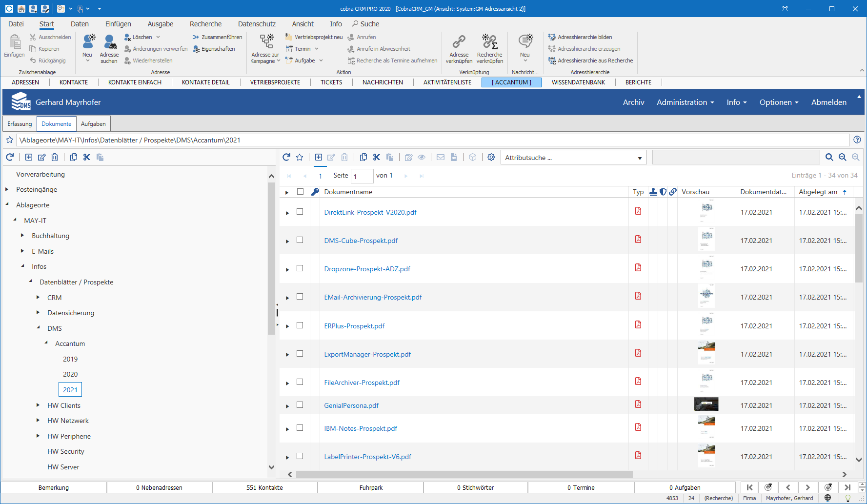Click the magnifier search icon beside search field
Screen dimensions: 867x504
click(829, 157)
